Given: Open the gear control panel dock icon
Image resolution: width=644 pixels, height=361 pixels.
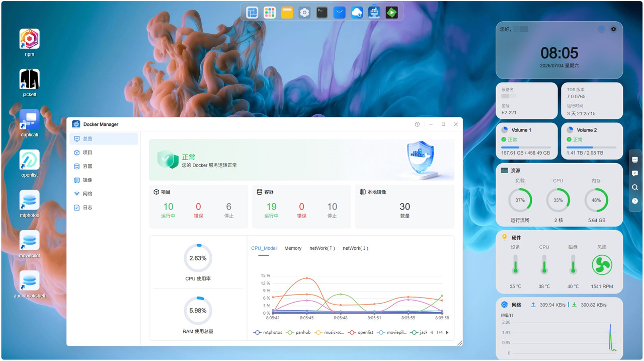Looking at the screenshot, I should tap(304, 12).
